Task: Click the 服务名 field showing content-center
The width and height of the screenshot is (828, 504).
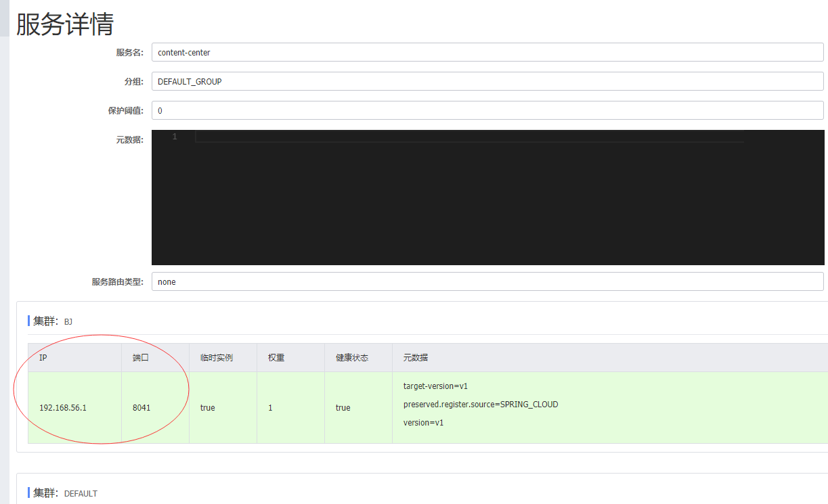Action: point(487,52)
